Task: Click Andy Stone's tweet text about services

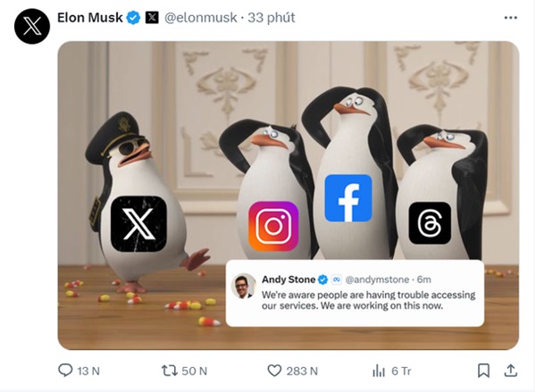Action: [x=368, y=300]
